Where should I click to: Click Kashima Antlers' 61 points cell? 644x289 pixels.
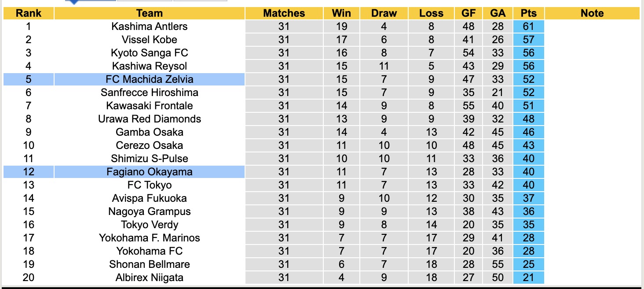(528, 26)
